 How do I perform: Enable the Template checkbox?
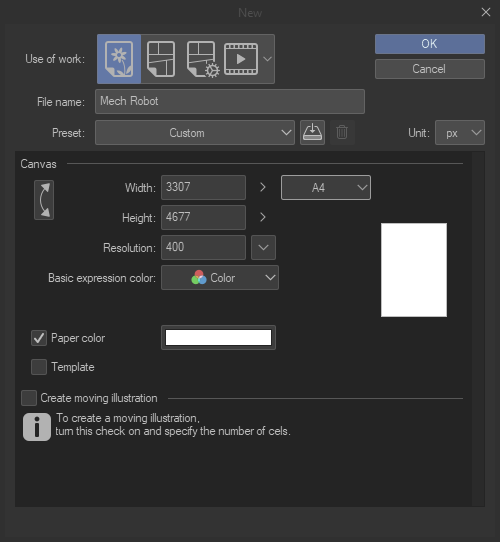[39, 367]
